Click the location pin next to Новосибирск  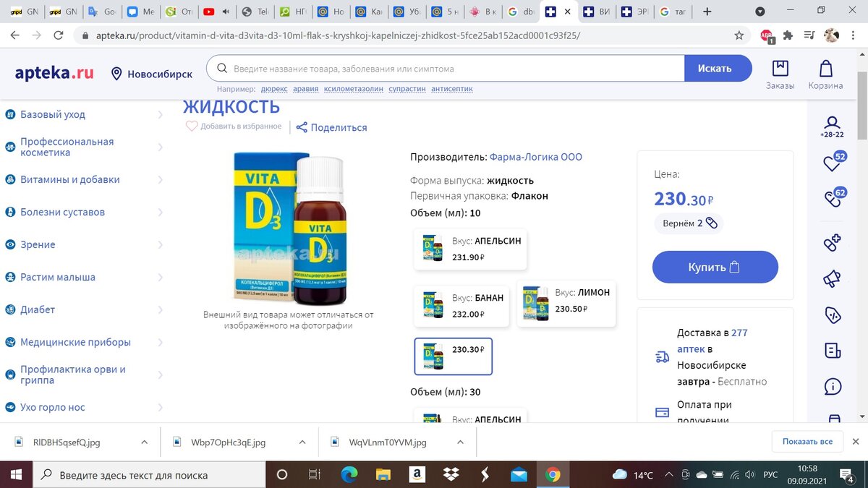tap(116, 74)
